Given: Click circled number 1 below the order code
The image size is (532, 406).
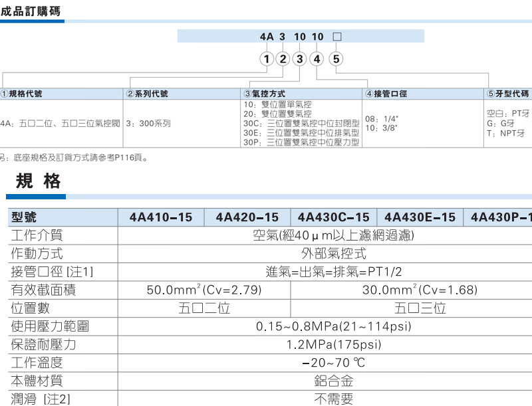Looking at the screenshot, I should [267, 59].
